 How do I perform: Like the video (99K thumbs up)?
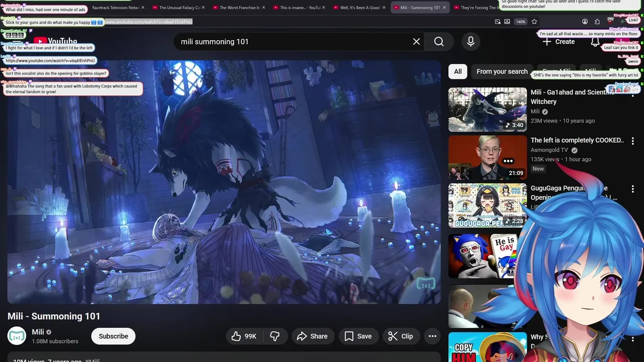pyautogui.click(x=244, y=336)
